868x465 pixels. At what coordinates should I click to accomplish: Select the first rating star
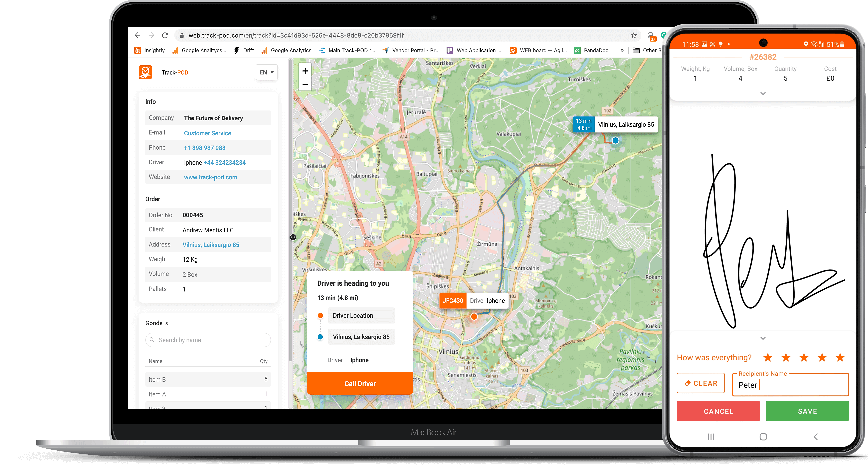pos(768,357)
